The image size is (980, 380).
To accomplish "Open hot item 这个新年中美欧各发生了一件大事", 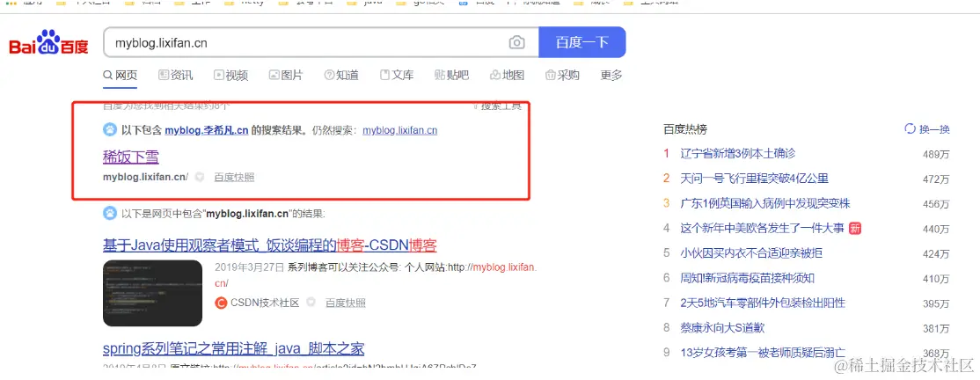I will pyautogui.click(x=762, y=228).
